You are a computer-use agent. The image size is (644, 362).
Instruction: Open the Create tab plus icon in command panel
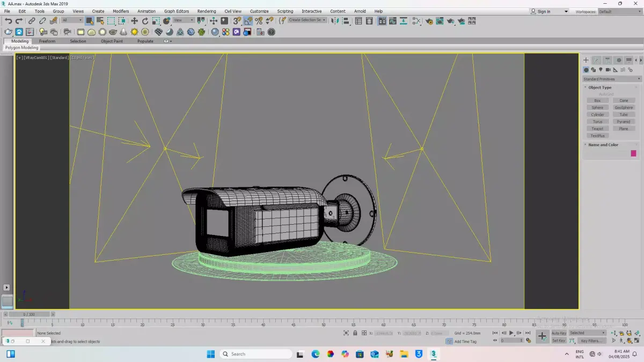(x=586, y=60)
